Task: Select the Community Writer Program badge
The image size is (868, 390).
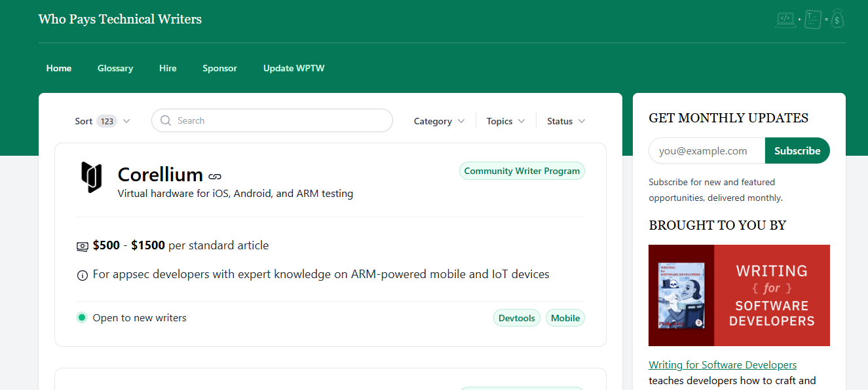Action: point(522,171)
